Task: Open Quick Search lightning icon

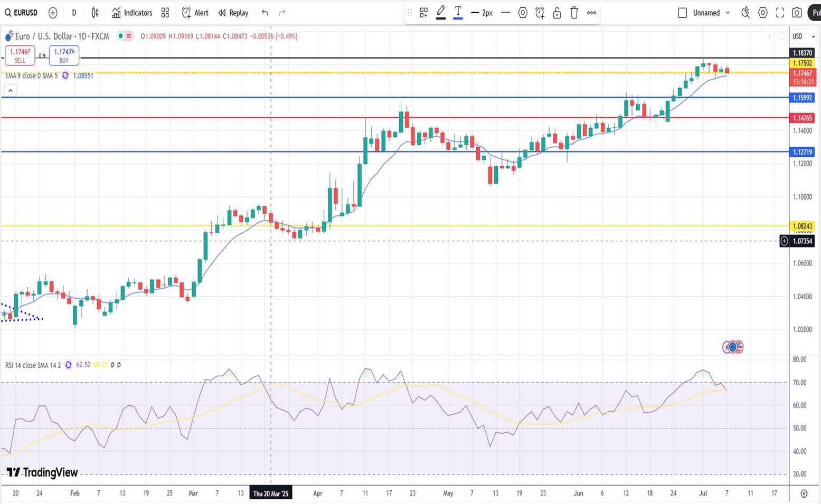Action: [745, 13]
